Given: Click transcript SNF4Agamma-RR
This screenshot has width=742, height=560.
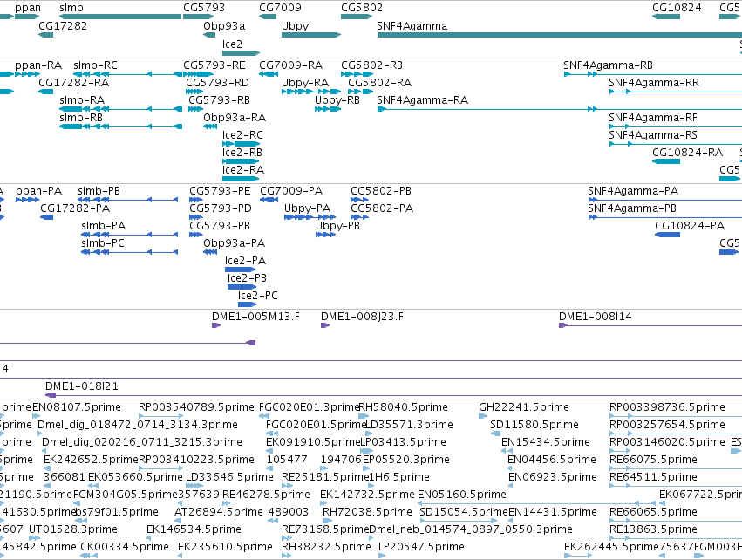Looking at the screenshot, I should click(654, 82).
